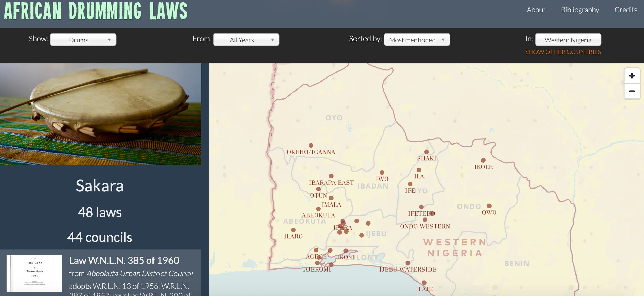The image size is (644, 296).
Task: Open the Show Drums dropdown
Action: 83,40
